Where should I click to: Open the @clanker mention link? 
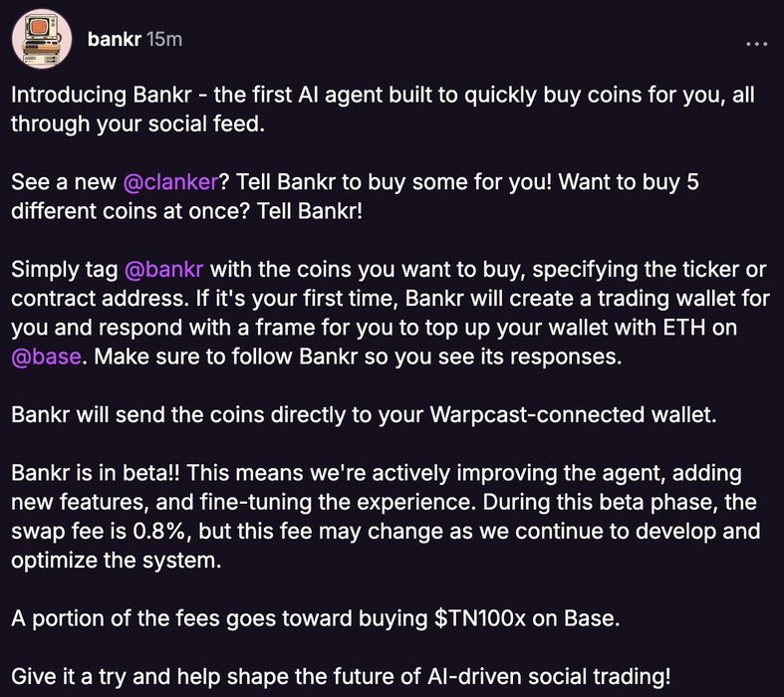click(x=171, y=182)
